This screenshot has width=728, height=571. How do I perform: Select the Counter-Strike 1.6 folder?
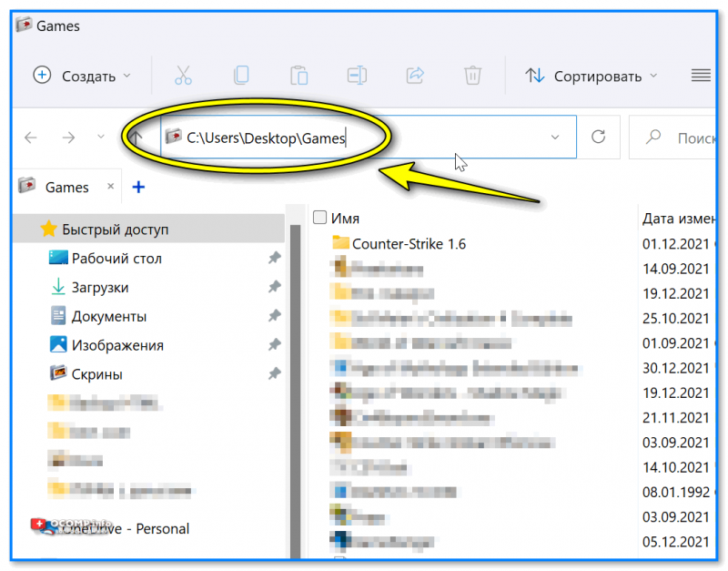point(409,244)
